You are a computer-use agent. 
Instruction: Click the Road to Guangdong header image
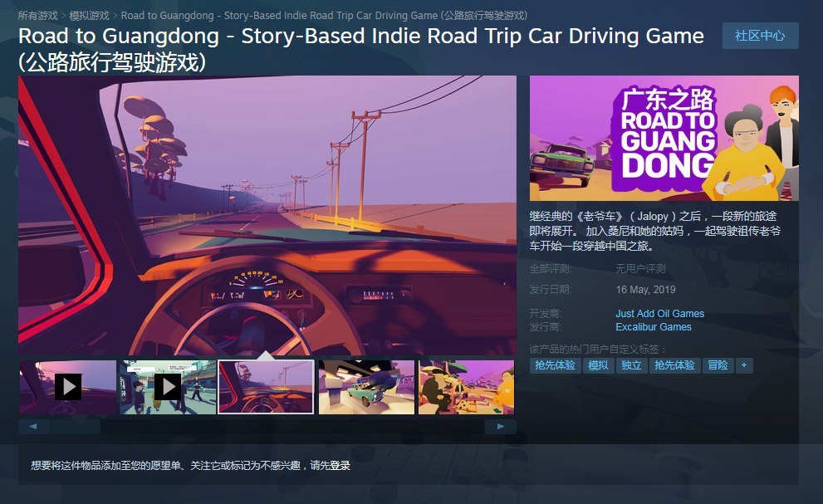coord(664,138)
